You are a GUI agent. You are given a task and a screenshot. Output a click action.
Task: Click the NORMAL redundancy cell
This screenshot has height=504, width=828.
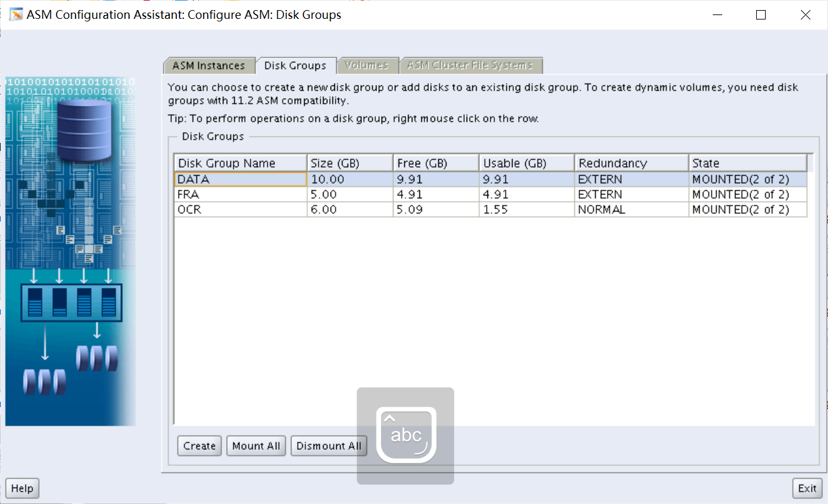pos(632,210)
